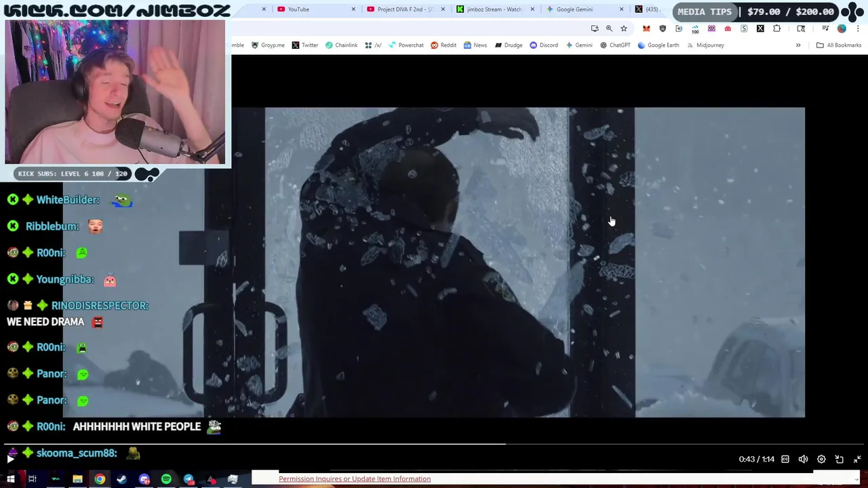Open the Twitter bookmark
This screenshot has height=488, width=868.
pyautogui.click(x=305, y=45)
